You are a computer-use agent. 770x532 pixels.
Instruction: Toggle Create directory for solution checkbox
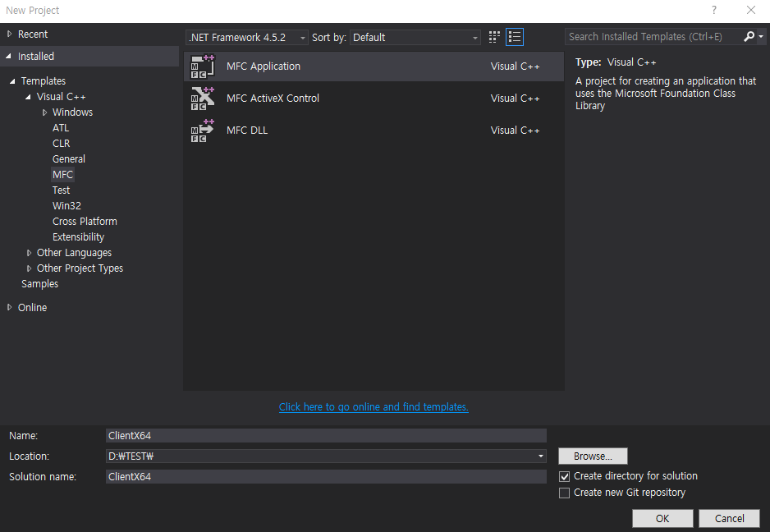565,476
